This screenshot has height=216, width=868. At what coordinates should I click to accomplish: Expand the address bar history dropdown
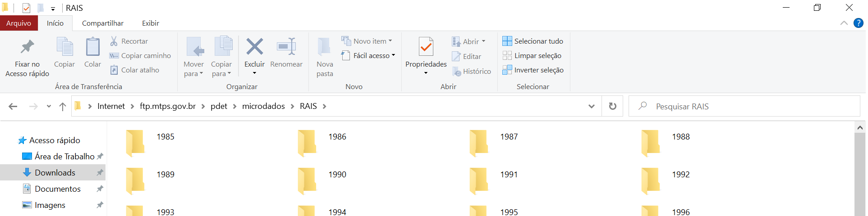click(x=592, y=106)
